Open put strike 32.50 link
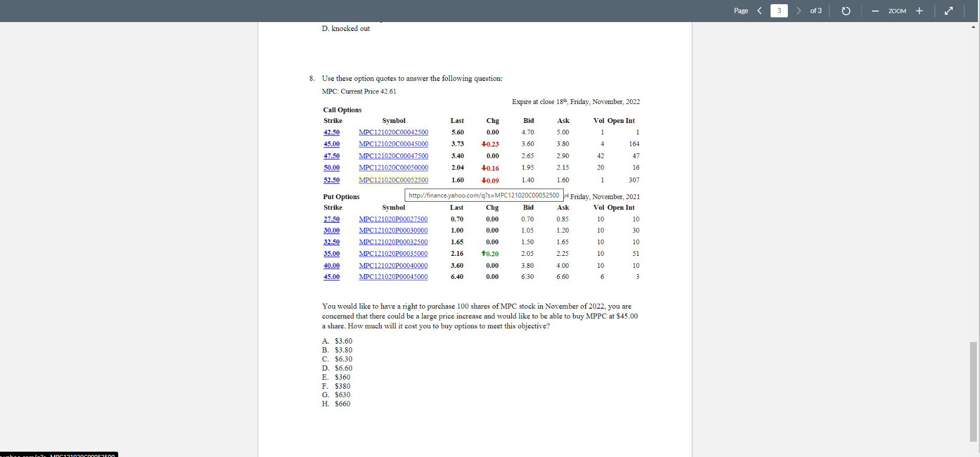 (331, 242)
